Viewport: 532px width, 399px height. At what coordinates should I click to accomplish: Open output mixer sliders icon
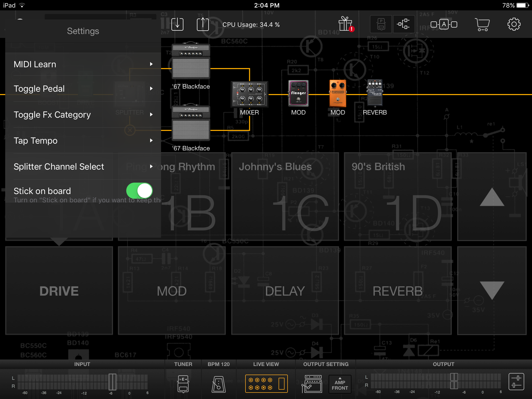pos(516,382)
